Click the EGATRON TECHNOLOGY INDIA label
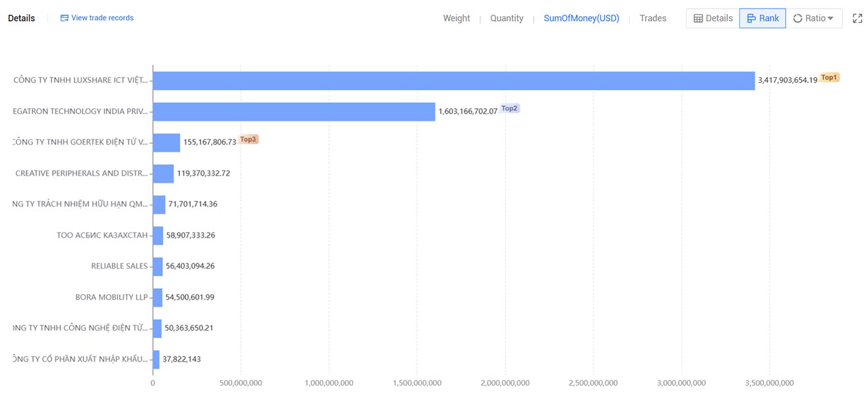Screen dimensions: 868x396 80,112
